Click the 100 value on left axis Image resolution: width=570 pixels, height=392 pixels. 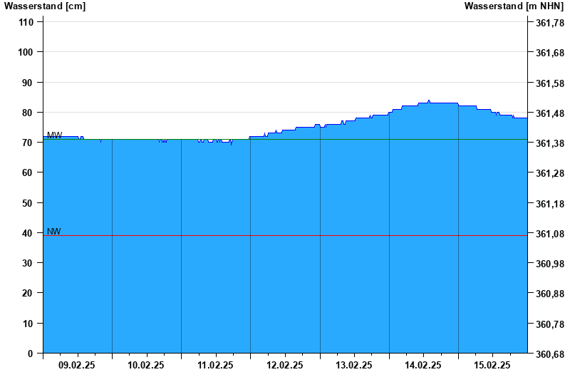click(26, 52)
